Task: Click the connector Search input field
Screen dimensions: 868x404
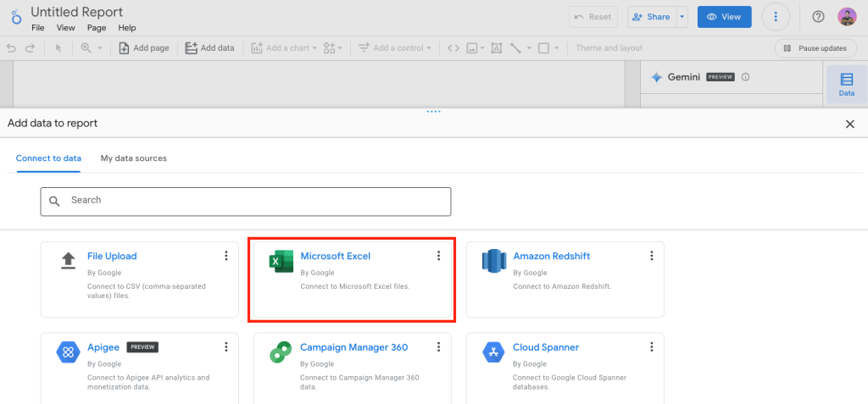Action: tap(245, 202)
